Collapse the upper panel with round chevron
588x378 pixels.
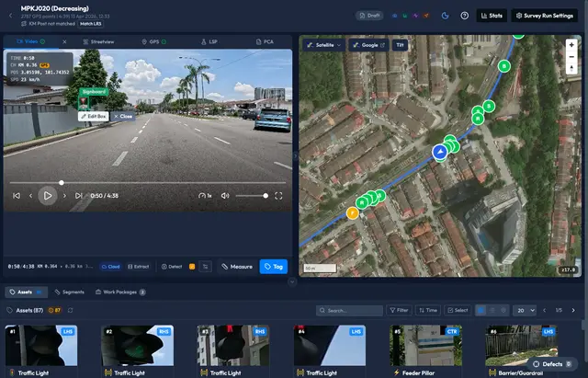coord(292,281)
